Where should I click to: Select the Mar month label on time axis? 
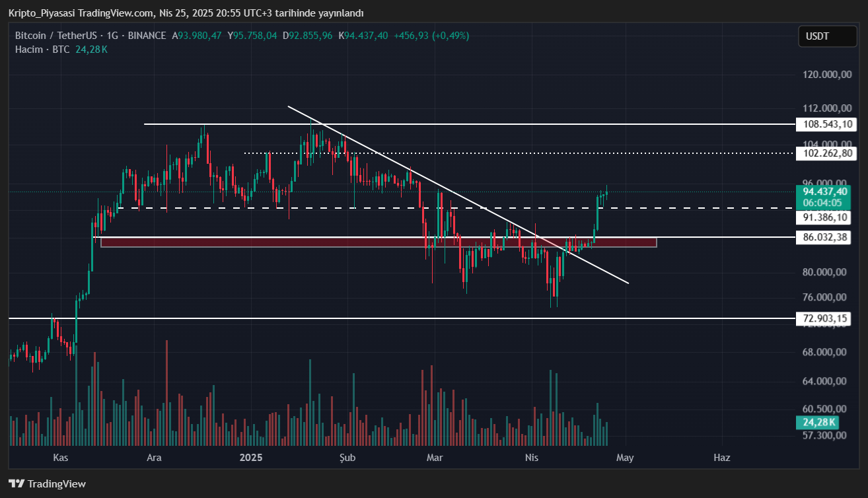pyautogui.click(x=434, y=457)
